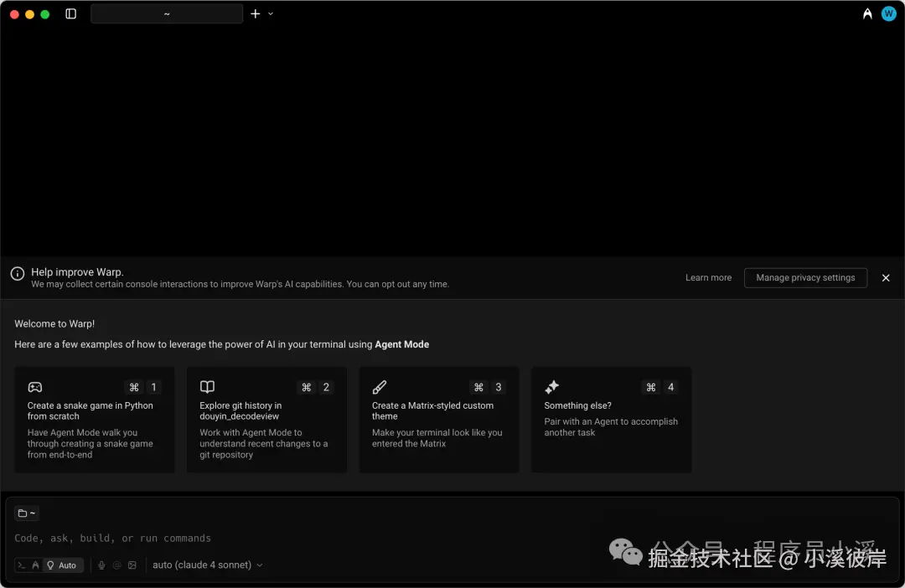Switch to terminal command mode
Image resolution: width=905 pixels, height=588 pixels.
pyautogui.click(x=22, y=565)
